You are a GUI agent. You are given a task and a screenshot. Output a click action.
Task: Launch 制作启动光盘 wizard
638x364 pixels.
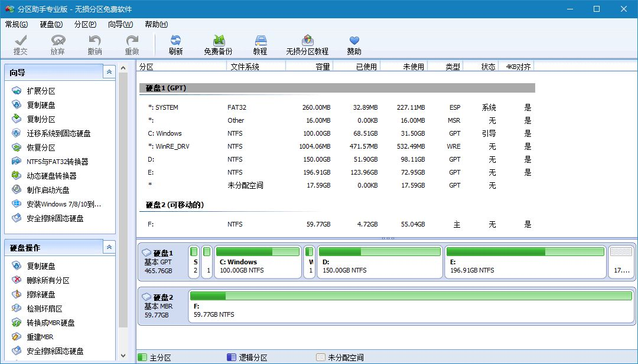pos(41,190)
